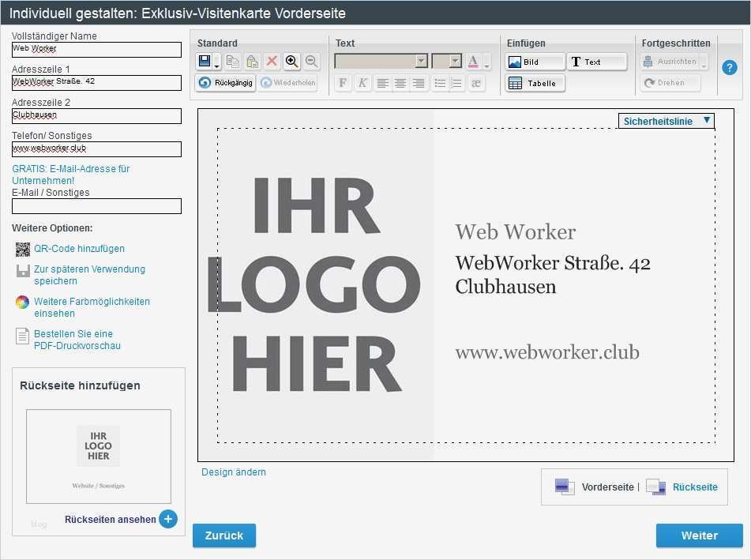Screen dimensions: 751x560
Task: Select the IHR LOGO HIER placeholder
Action: coord(314,284)
